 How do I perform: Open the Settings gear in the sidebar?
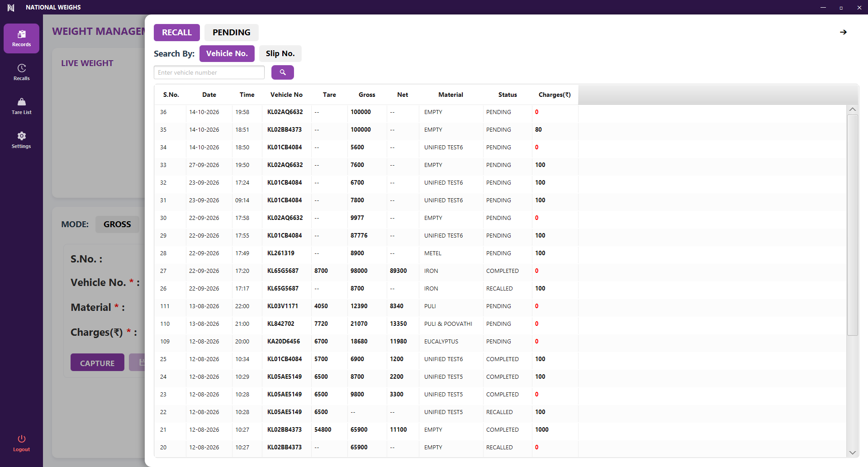[21, 140]
